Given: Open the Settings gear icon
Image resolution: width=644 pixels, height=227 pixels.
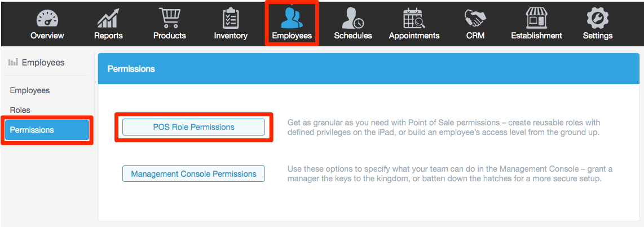Looking at the screenshot, I should pyautogui.click(x=598, y=18).
